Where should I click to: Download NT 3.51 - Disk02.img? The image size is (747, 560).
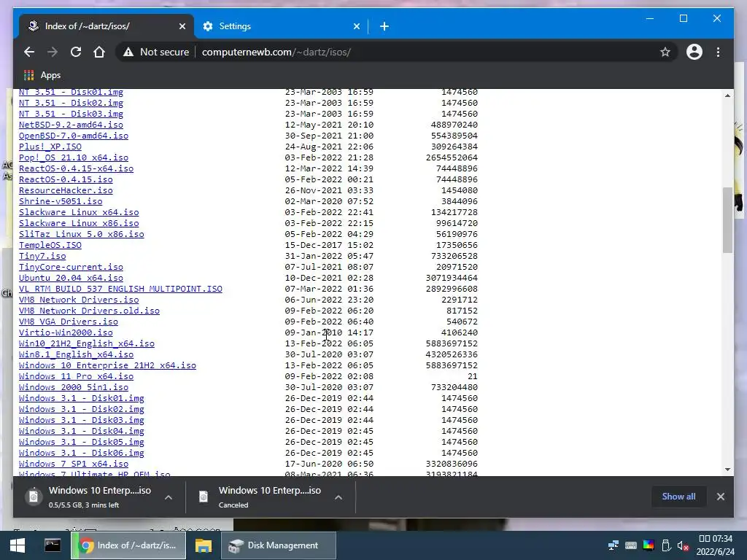[71, 103]
